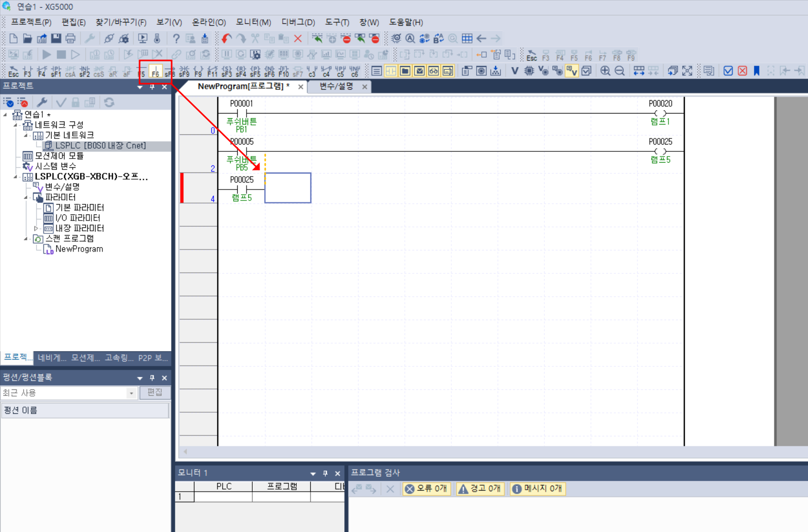Expand the 내장 파라미터 tree node
This screenshot has width=808, height=532.
[x=36, y=228]
